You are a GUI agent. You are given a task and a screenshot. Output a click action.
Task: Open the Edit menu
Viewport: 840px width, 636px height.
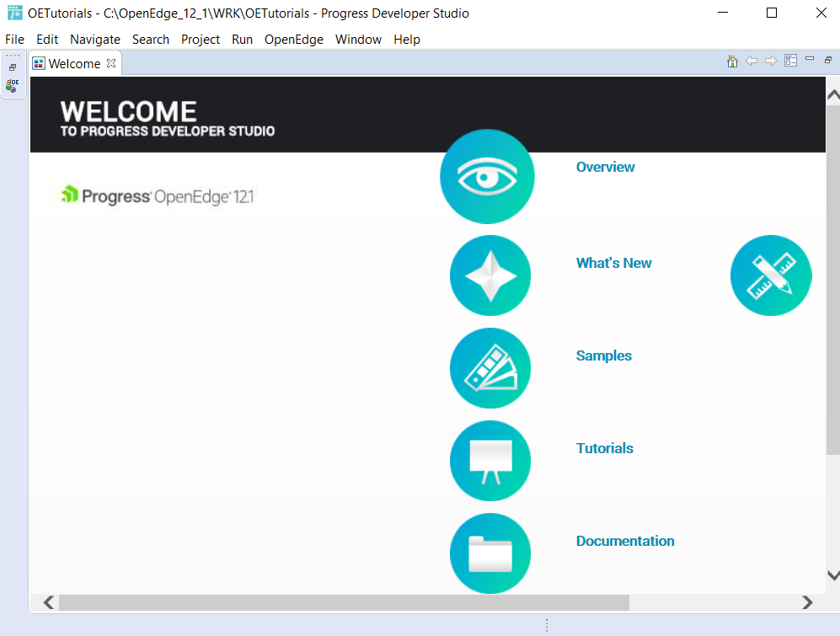tap(47, 40)
